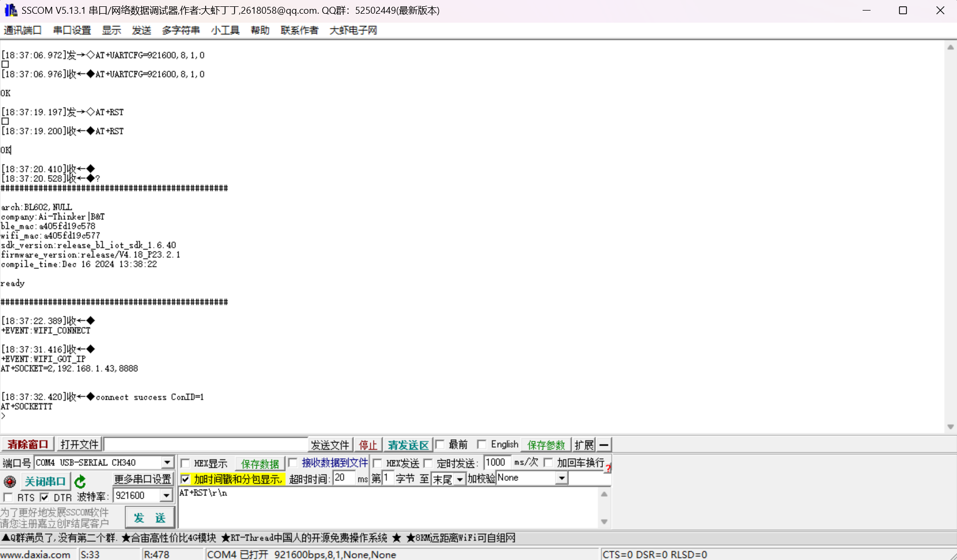Enable the 最前 always-on-top checkbox
The height and width of the screenshot is (560, 957).
click(440, 445)
